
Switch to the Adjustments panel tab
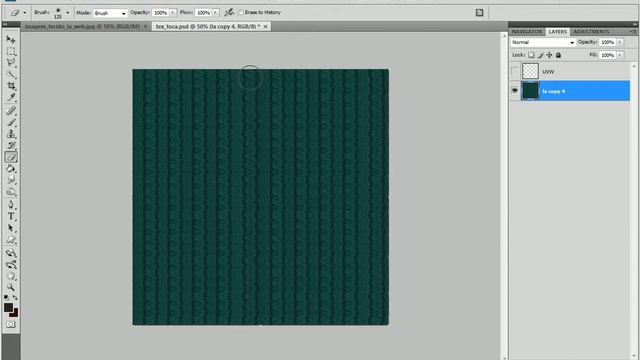[591, 31]
